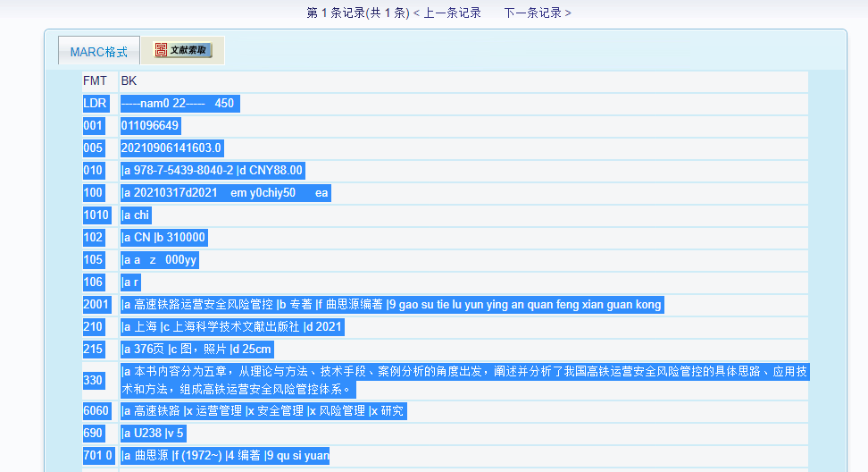
Task: Click field tag 330
Action: [93, 380]
